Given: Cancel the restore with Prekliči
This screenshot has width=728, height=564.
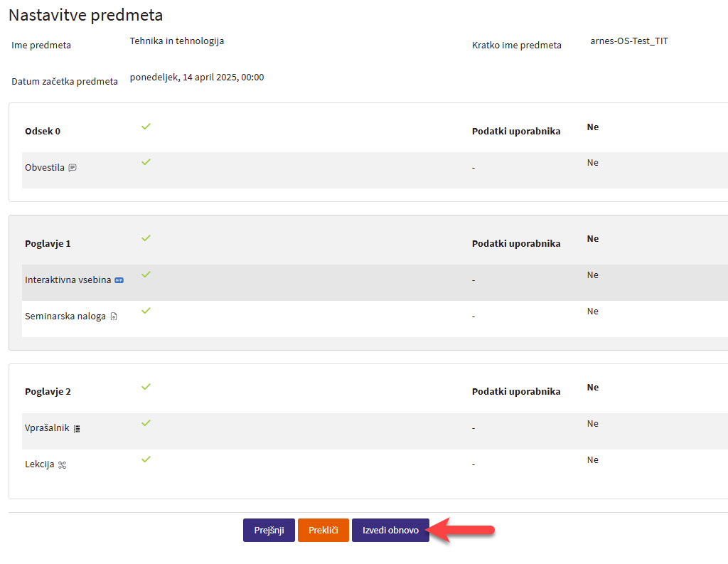Looking at the screenshot, I should pyautogui.click(x=323, y=531).
